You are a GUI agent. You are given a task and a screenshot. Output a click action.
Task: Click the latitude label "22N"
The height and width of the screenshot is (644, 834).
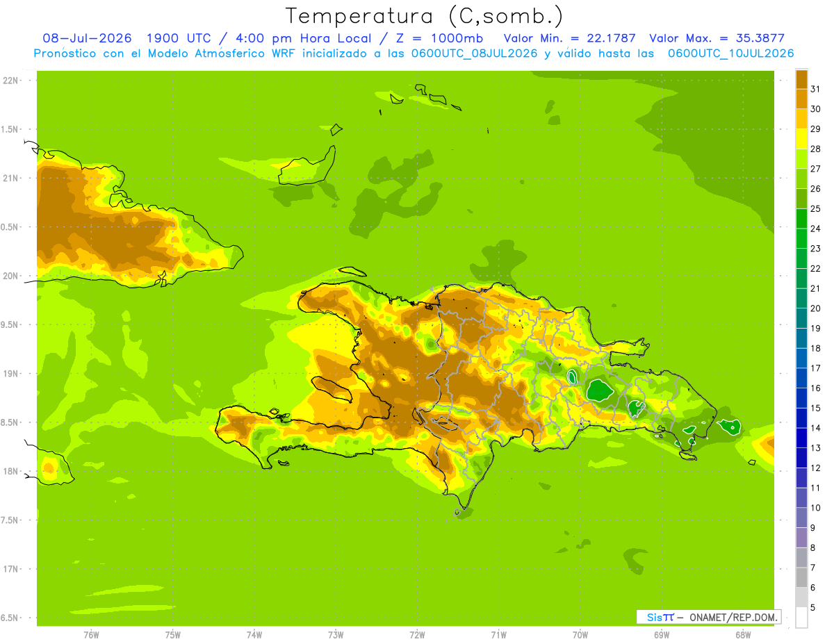point(10,81)
